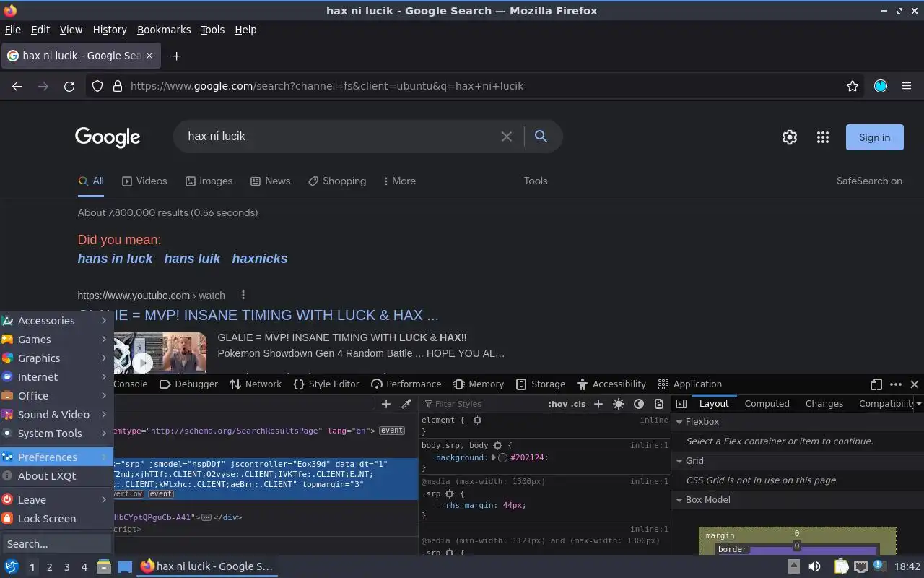Show more inspector sidebar tabs dropdown
Screen dimensions: 924x578
[x=918, y=404]
